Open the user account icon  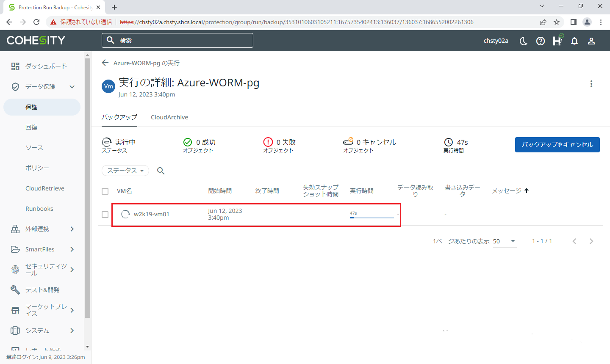tap(591, 41)
